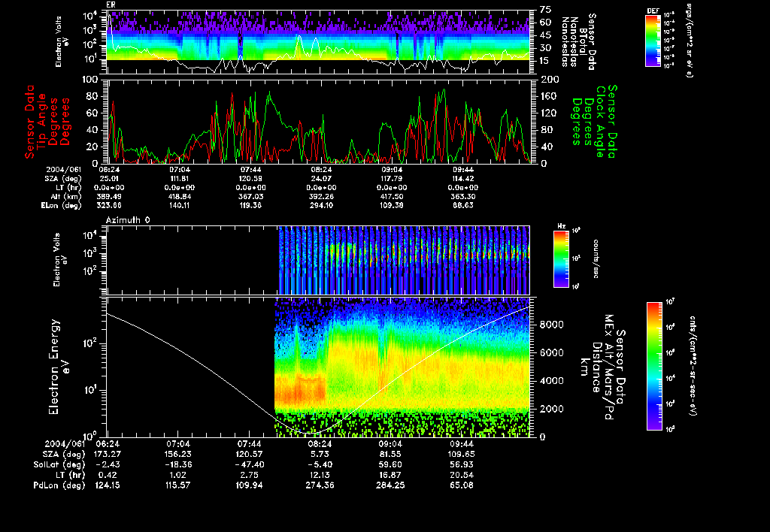Select altitude value 367.03
The width and height of the screenshot is (770, 532).
(x=250, y=196)
